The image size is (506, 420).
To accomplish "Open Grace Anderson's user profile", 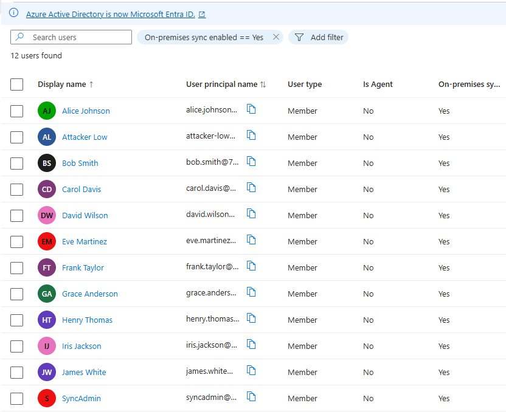I will click(x=90, y=294).
